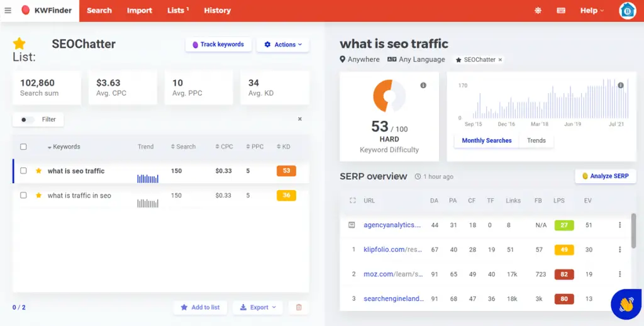Sort by Keywords column
This screenshot has height=326, width=644.
click(x=64, y=147)
